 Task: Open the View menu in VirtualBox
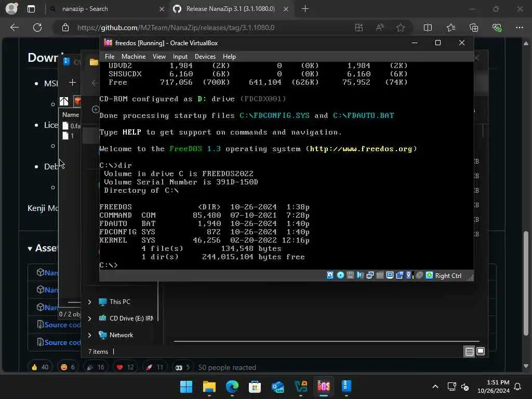coord(159,57)
